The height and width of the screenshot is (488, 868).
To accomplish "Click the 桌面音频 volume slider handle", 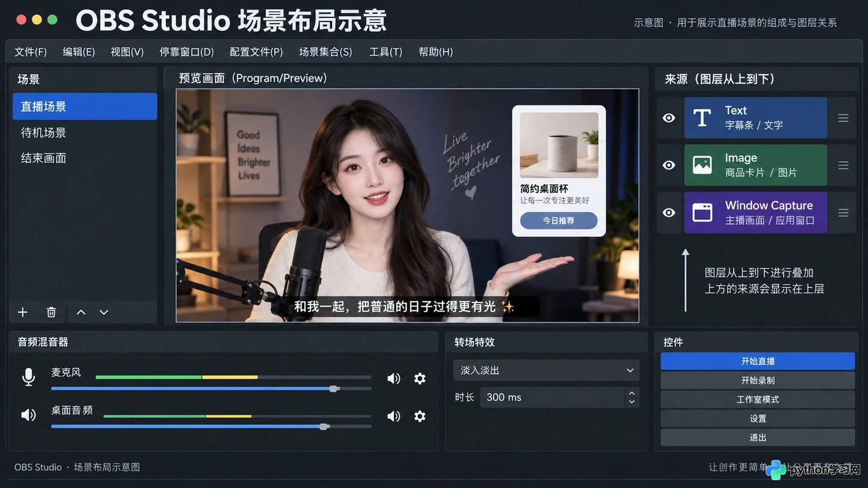I will pyautogui.click(x=324, y=427).
